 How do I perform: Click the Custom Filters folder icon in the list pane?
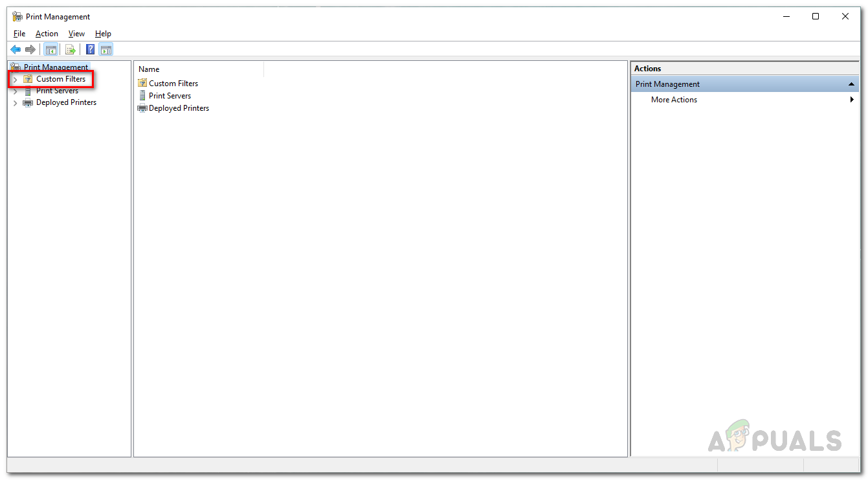click(x=142, y=83)
